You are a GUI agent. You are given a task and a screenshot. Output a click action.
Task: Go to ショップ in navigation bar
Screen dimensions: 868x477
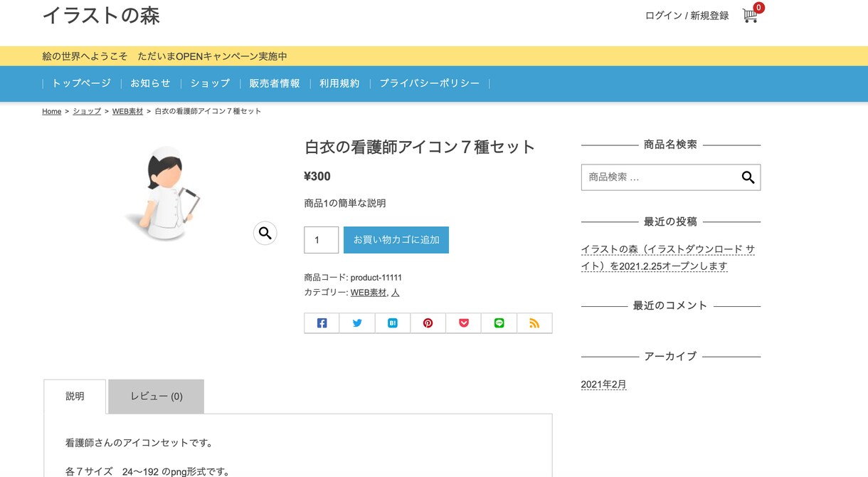tap(210, 83)
